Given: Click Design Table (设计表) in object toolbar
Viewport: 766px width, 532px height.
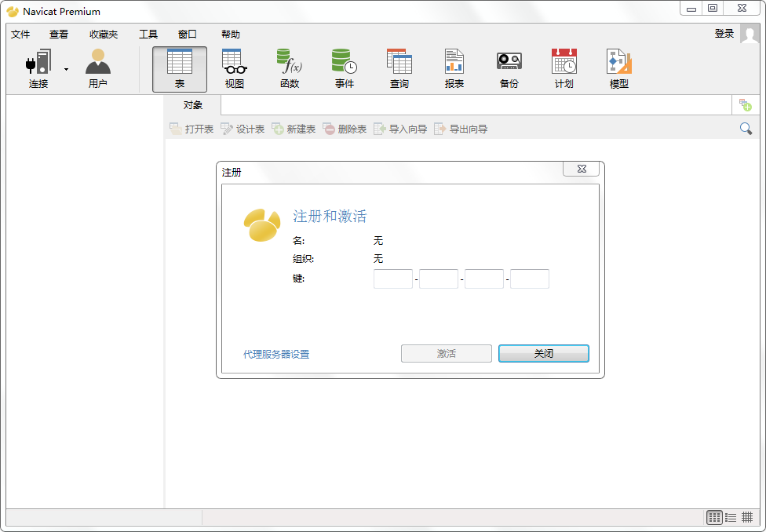Looking at the screenshot, I should click(243, 129).
